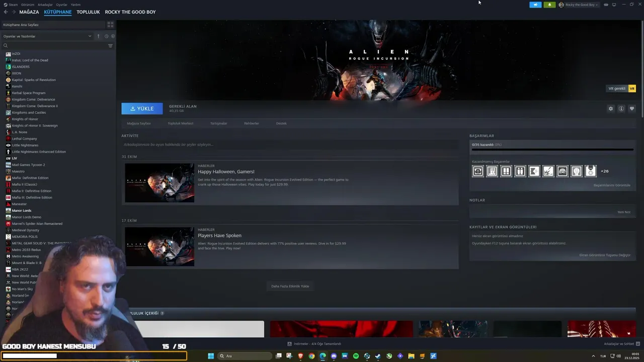This screenshot has width=644, height=362.
Task: Open İndirmeler downloads status bar
Action: click(314, 344)
